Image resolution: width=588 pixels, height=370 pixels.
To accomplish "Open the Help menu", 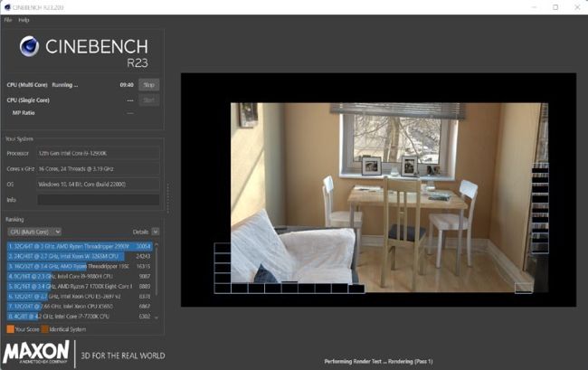I will pyautogui.click(x=24, y=19).
